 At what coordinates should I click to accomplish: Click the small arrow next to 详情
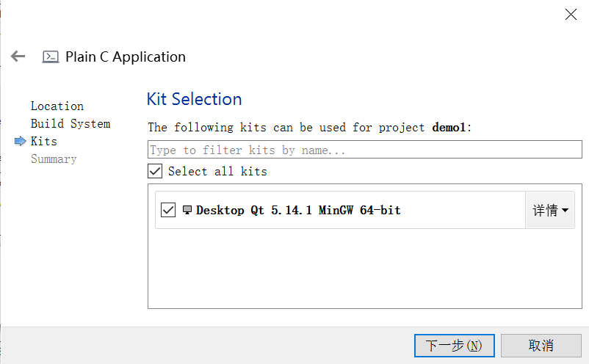click(565, 211)
